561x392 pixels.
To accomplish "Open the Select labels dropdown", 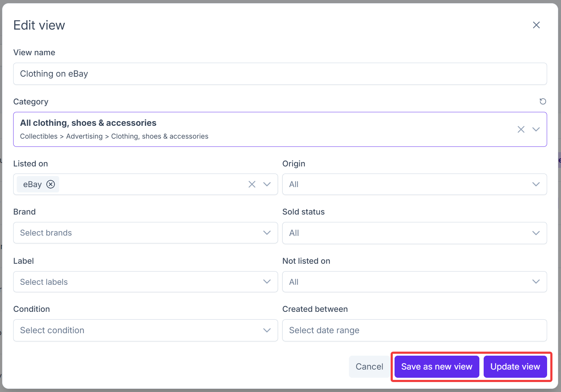I will 145,282.
